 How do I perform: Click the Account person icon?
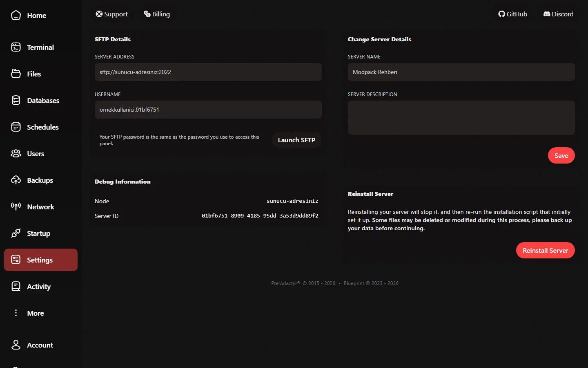coord(16,345)
